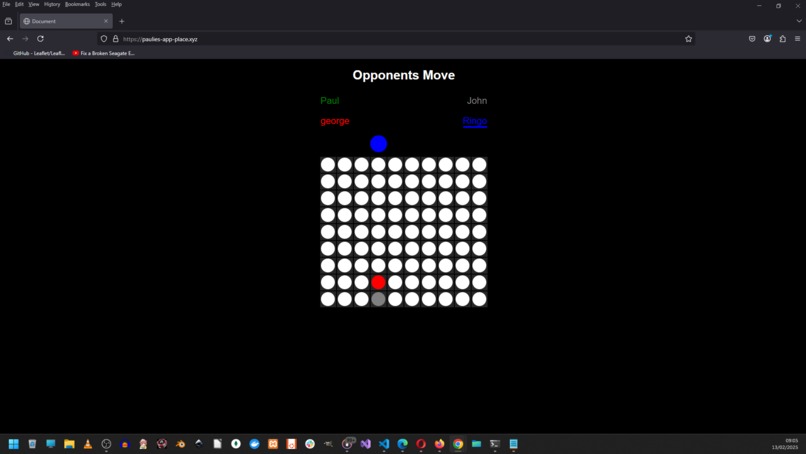Go forward one page

click(25, 39)
